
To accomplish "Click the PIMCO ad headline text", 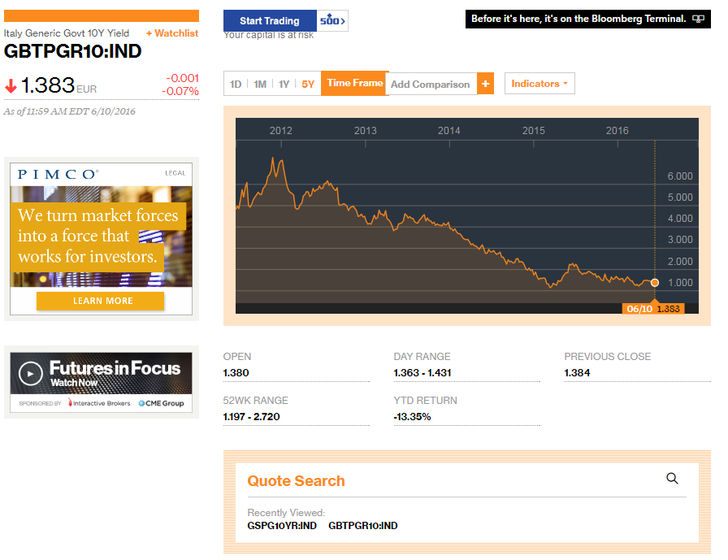I will point(97,236).
